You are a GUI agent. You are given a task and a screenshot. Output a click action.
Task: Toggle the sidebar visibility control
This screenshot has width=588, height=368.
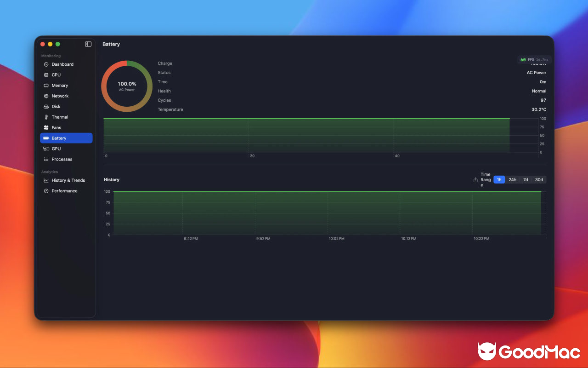tap(88, 44)
